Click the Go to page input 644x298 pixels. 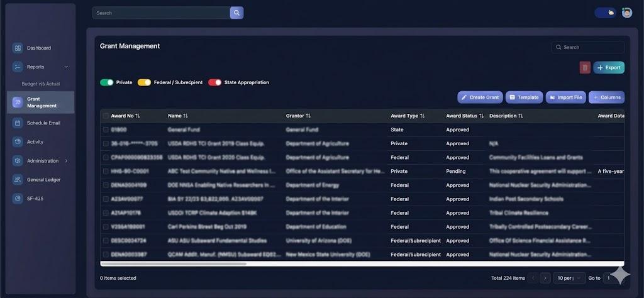(x=611, y=278)
